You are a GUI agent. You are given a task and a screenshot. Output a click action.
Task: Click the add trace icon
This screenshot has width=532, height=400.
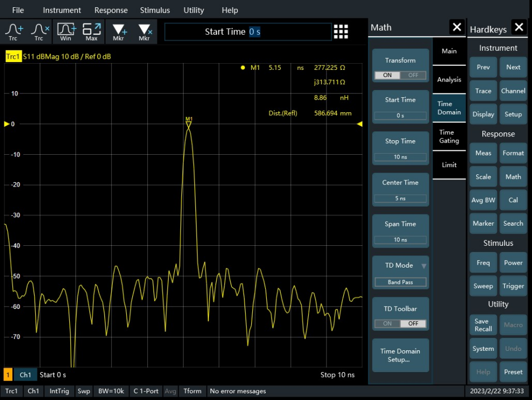pyautogui.click(x=13, y=32)
